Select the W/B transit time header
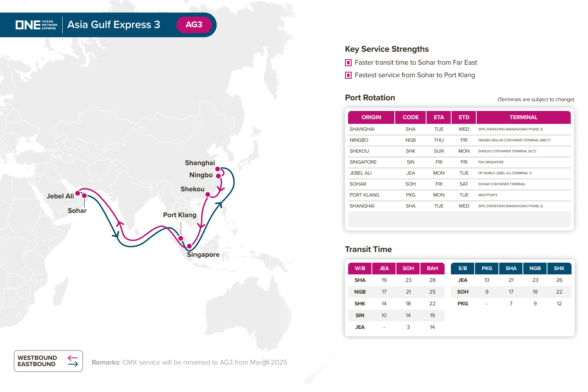Viewport: 588px width, 392px height. point(360,269)
